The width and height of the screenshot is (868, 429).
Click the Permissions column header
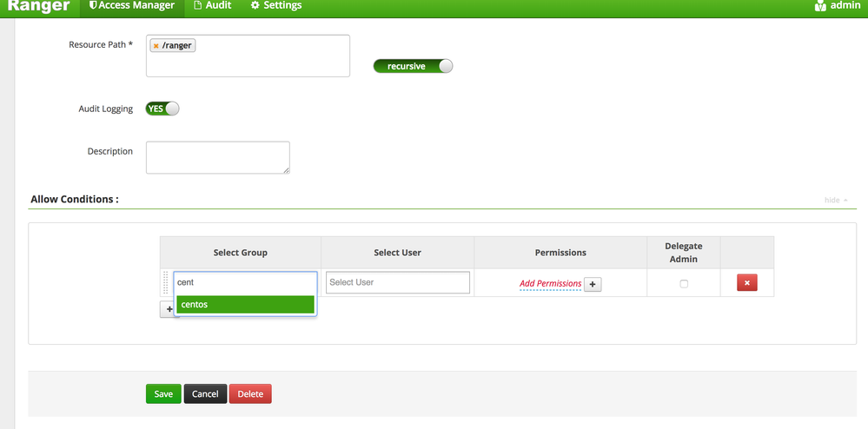click(x=560, y=253)
